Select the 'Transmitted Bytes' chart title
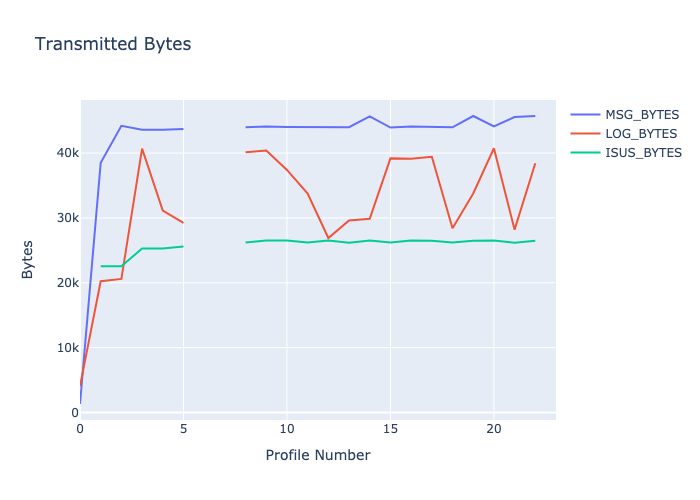The image size is (700, 500). coord(113,44)
